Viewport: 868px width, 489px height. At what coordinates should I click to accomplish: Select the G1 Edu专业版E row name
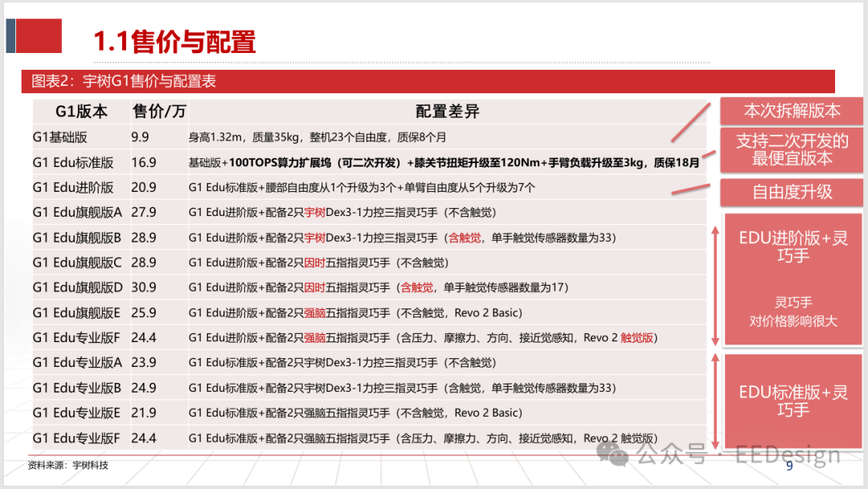(x=76, y=414)
